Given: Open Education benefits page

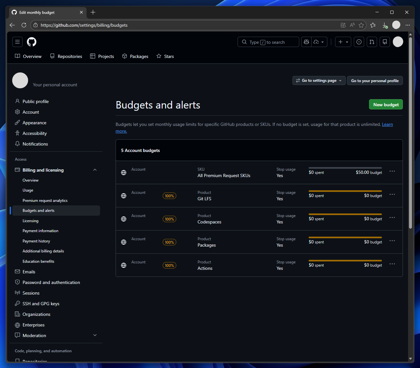Looking at the screenshot, I should (x=38, y=261).
